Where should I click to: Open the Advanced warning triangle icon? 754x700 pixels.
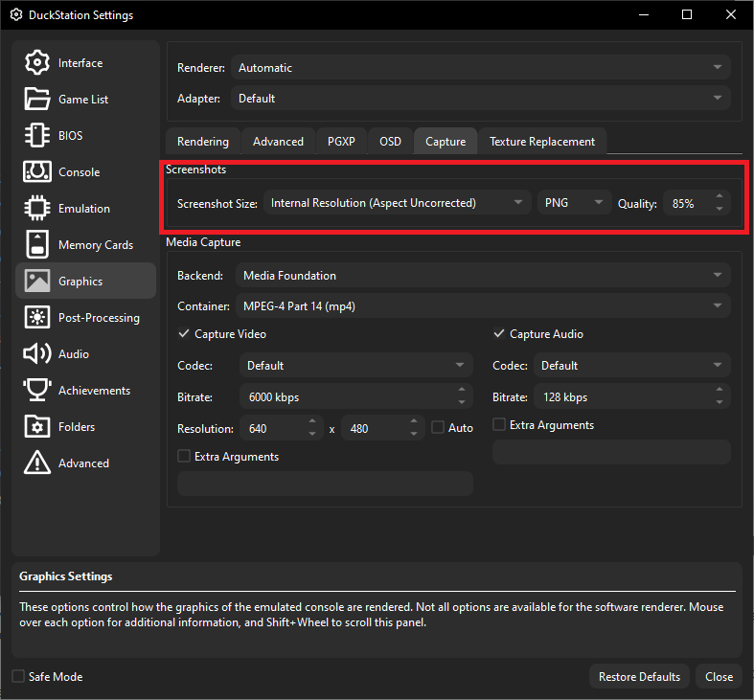click(x=37, y=463)
